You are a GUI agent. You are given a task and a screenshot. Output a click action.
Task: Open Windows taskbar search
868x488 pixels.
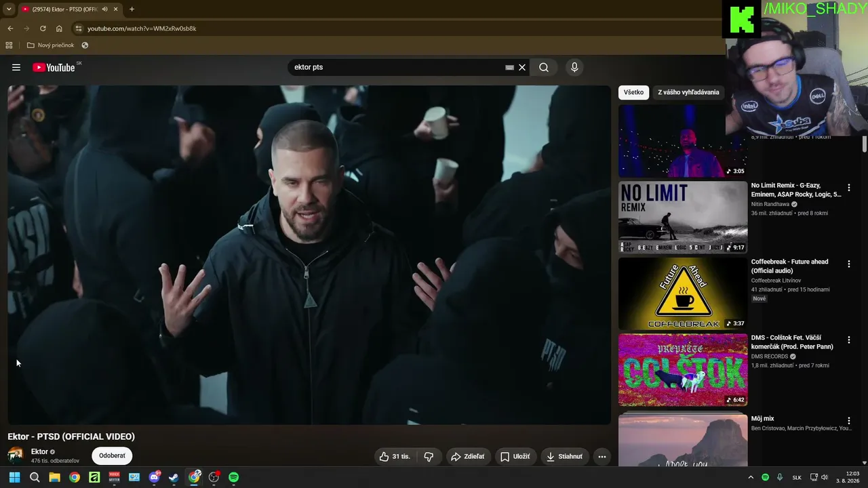(x=35, y=477)
